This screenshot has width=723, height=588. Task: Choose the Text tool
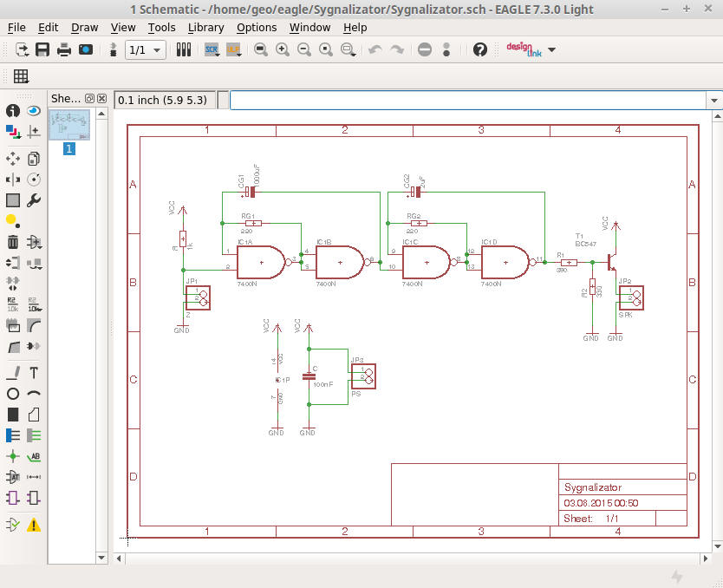click(x=34, y=373)
